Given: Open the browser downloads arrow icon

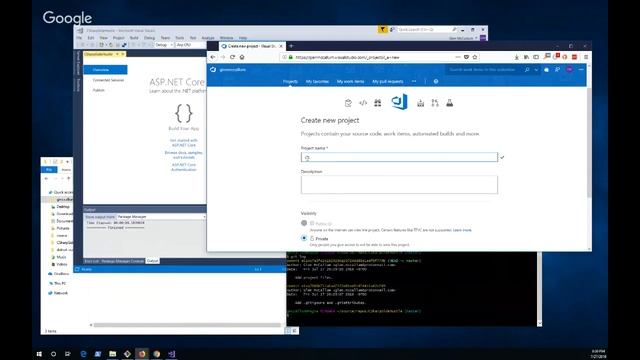Looking at the screenshot, I should coord(517,57).
